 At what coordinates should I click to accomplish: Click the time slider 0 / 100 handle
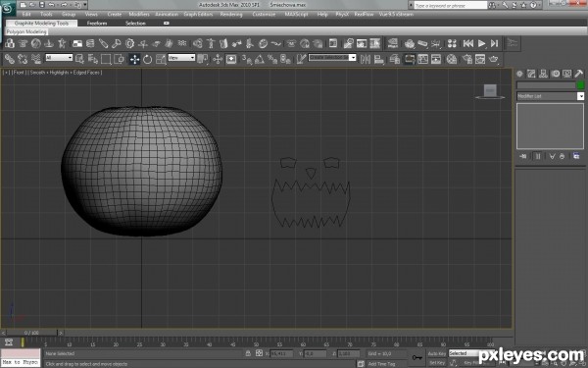point(32,333)
